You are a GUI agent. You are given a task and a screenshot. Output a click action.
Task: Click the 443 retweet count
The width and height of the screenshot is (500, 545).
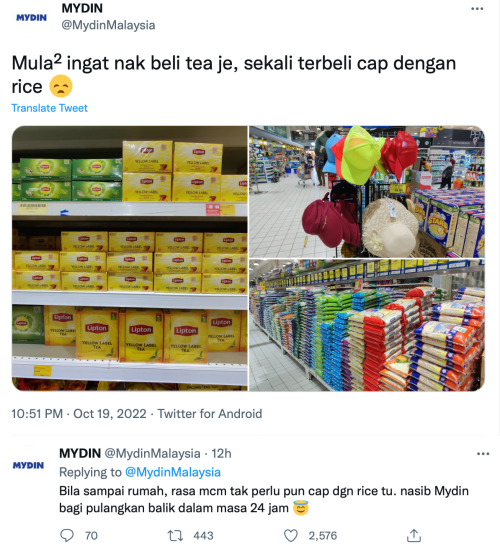203,536
